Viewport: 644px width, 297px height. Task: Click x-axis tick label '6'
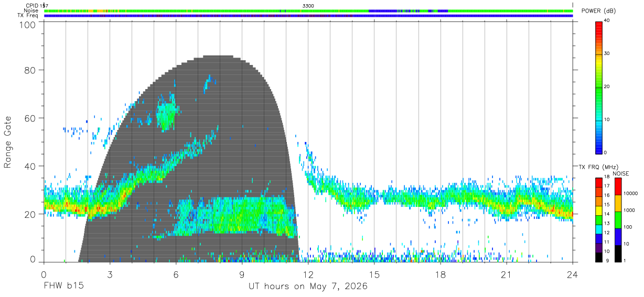(x=176, y=274)
